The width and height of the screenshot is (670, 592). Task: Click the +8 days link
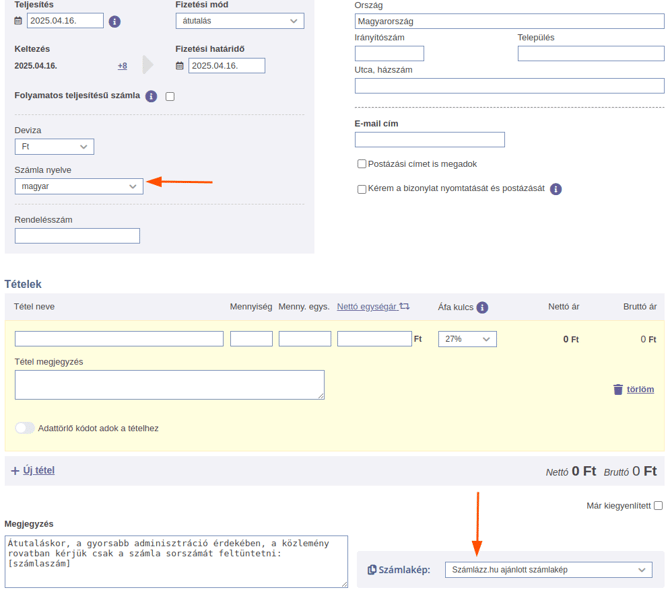(122, 66)
